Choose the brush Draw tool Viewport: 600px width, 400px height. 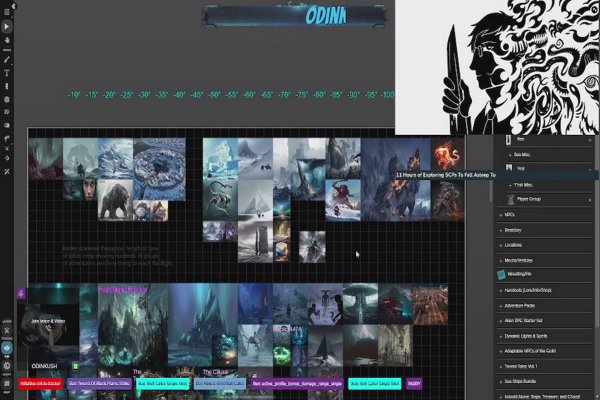pyautogui.click(x=7, y=59)
